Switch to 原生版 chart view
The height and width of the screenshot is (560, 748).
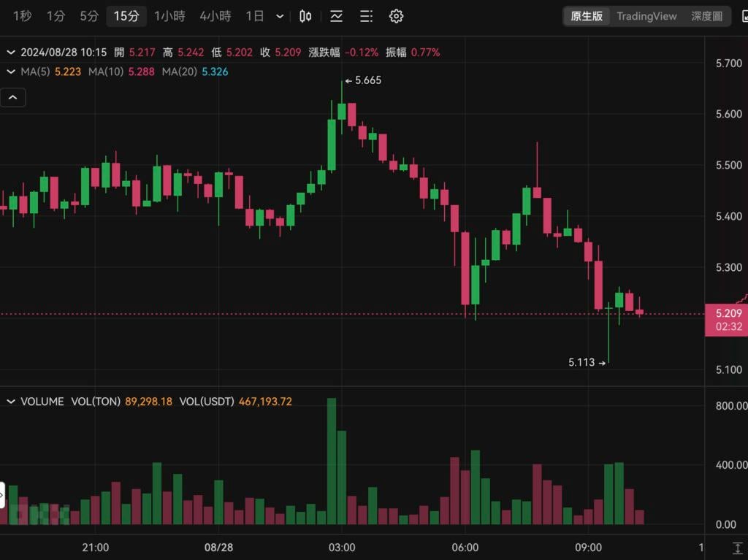pos(587,16)
